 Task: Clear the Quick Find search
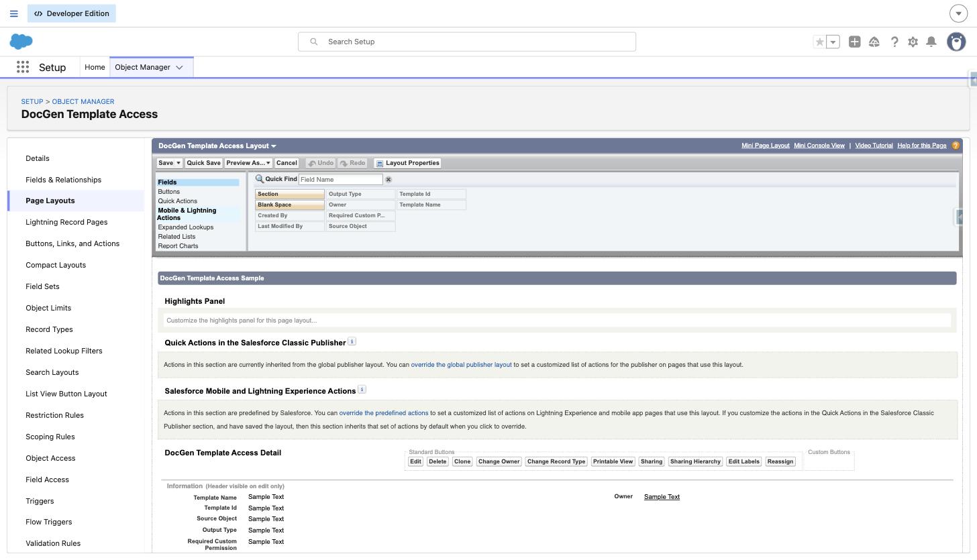point(388,180)
